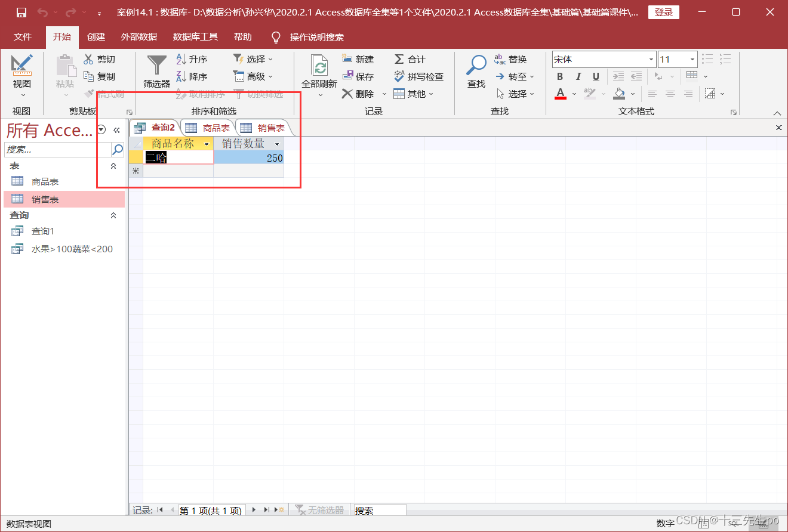Toggle Italic formatting
788x532 pixels.
578,76
